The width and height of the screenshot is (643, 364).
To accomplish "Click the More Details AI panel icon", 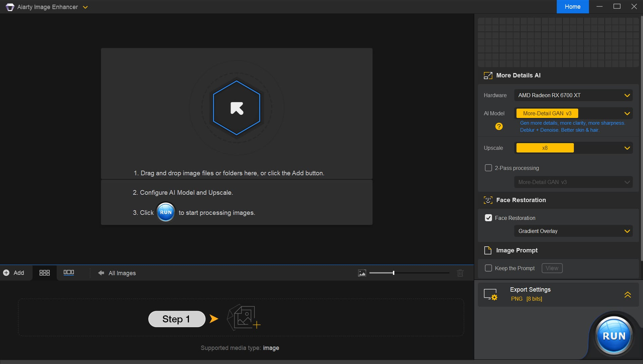I will click(489, 75).
